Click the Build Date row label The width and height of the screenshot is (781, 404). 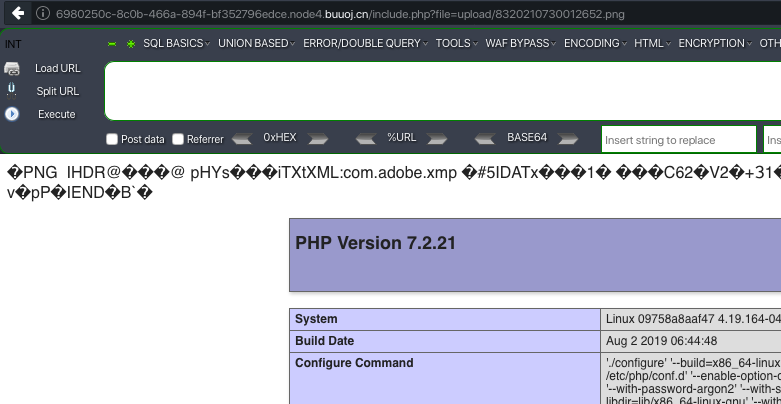pos(324,341)
